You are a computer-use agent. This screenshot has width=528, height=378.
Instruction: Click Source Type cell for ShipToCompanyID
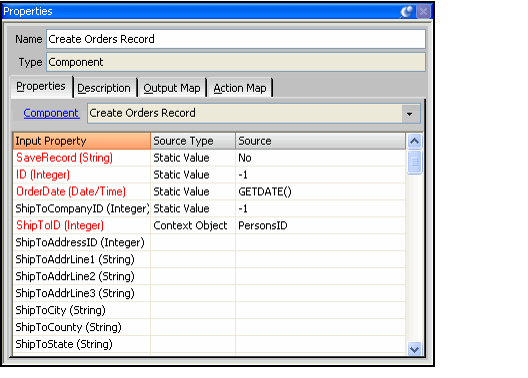coord(193,209)
